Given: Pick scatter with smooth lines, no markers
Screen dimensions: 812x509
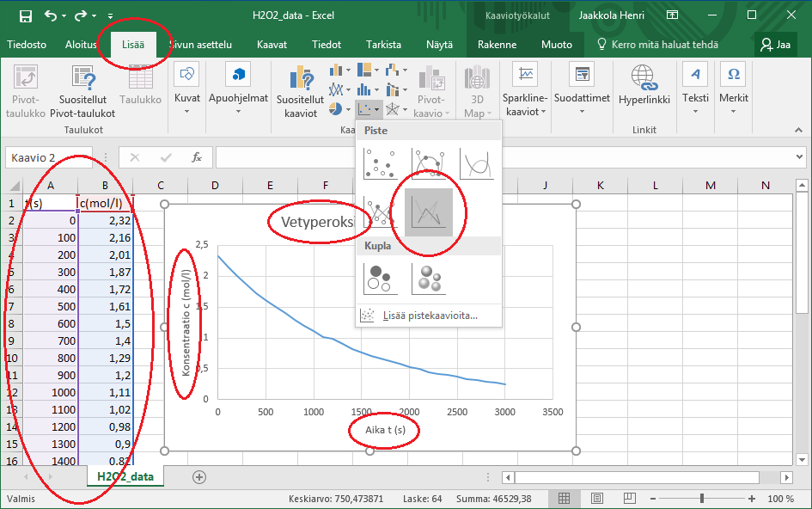Looking at the screenshot, I should click(475, 163).
